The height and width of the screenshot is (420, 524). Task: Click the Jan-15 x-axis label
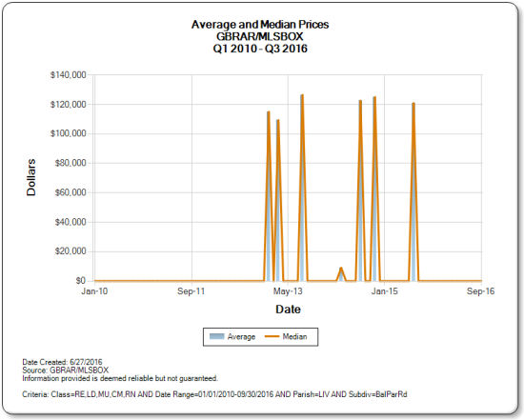pos(385,291)
